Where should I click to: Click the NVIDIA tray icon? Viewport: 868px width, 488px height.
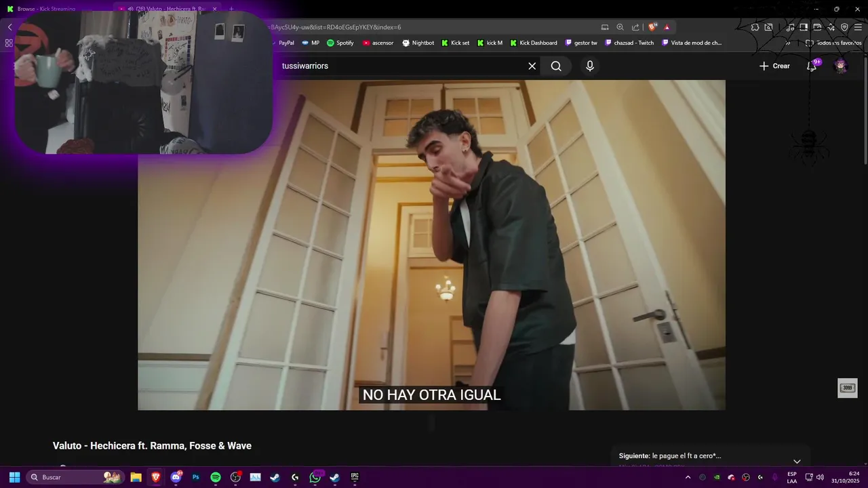[x=717, y=477]
